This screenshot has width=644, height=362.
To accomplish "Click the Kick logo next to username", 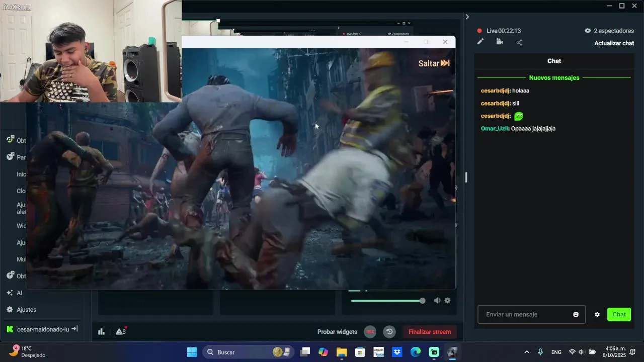I will (10, 329).
